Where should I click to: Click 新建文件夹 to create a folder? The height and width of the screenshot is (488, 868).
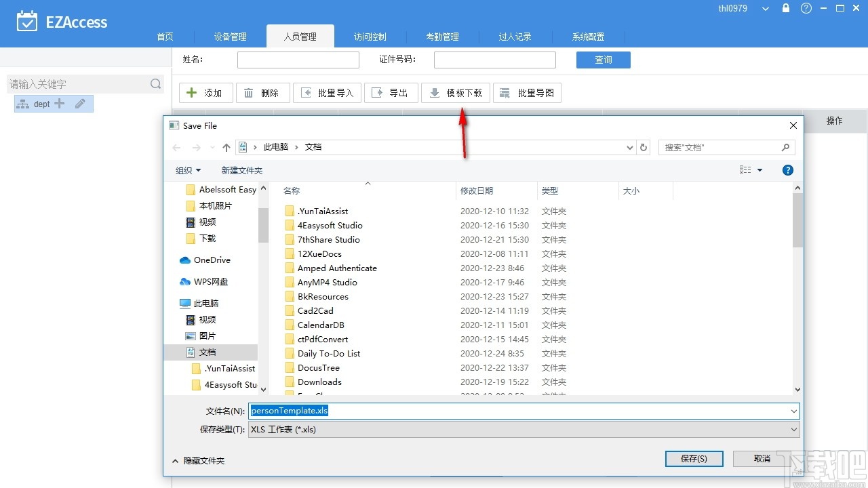tap(241, 170)
